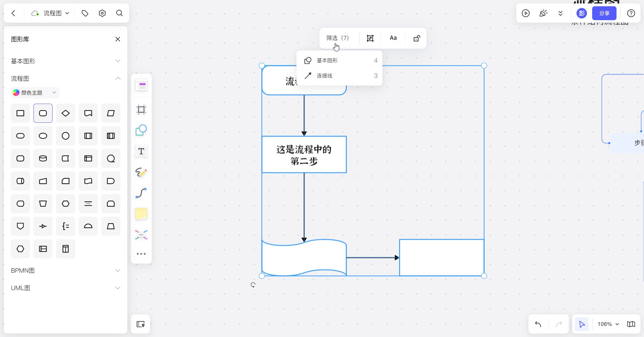The image size is (644, 337).
Task: Click the multicolor 颜色主题 swatch circle
Action: point(16,93)
